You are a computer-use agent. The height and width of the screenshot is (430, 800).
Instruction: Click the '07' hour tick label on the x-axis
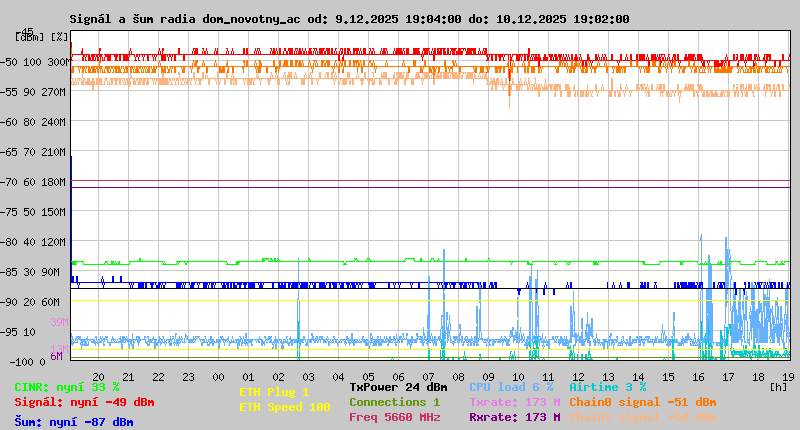(x=429, y=377)
